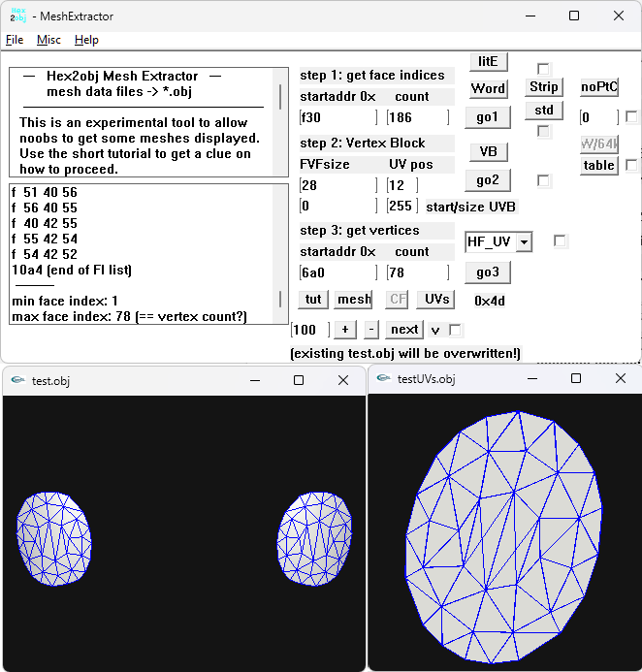This screenshot has height=672, width=642.
Task: Open the File menu
Action: coord(15,40)
